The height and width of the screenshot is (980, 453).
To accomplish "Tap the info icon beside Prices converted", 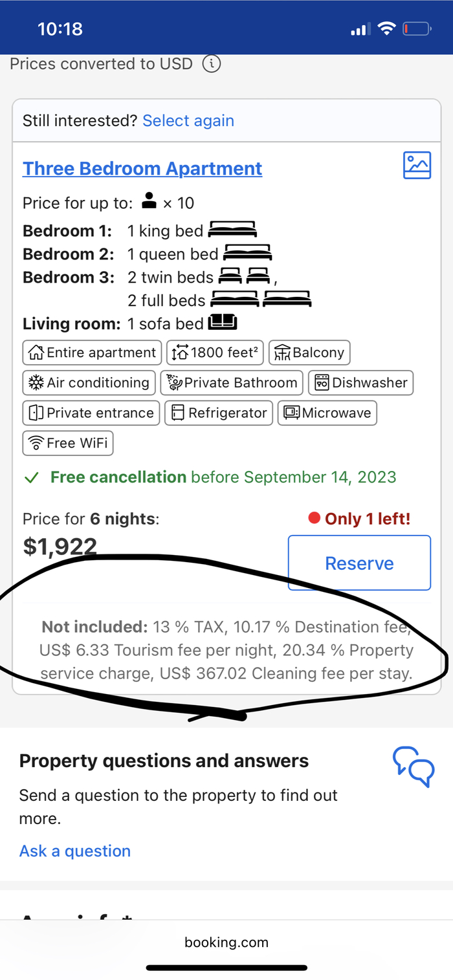I will click(212, 64).
